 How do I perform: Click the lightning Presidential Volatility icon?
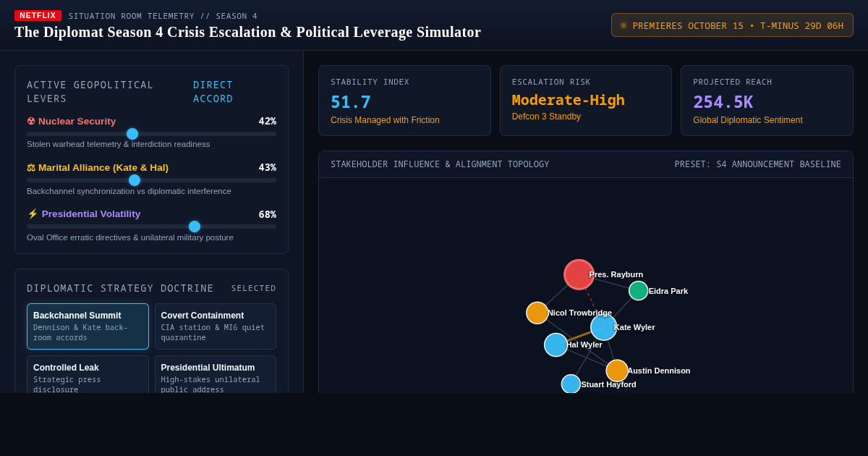(33, 214)
